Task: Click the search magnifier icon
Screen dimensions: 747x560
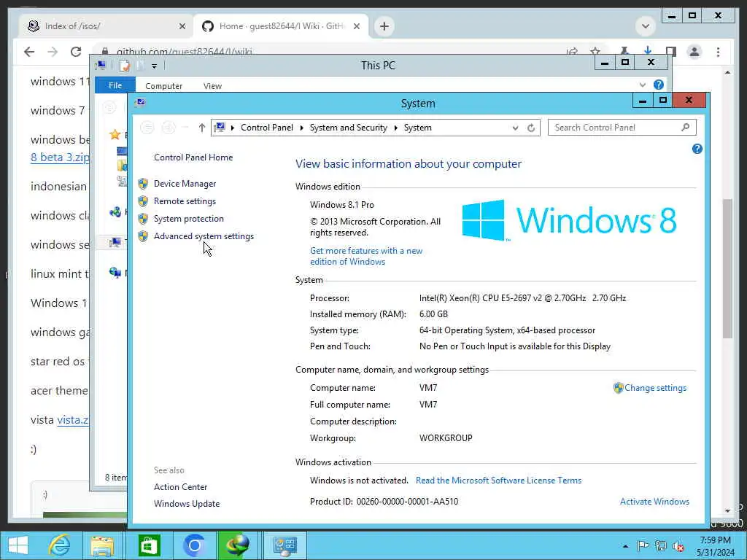Action: click(686, 127)
